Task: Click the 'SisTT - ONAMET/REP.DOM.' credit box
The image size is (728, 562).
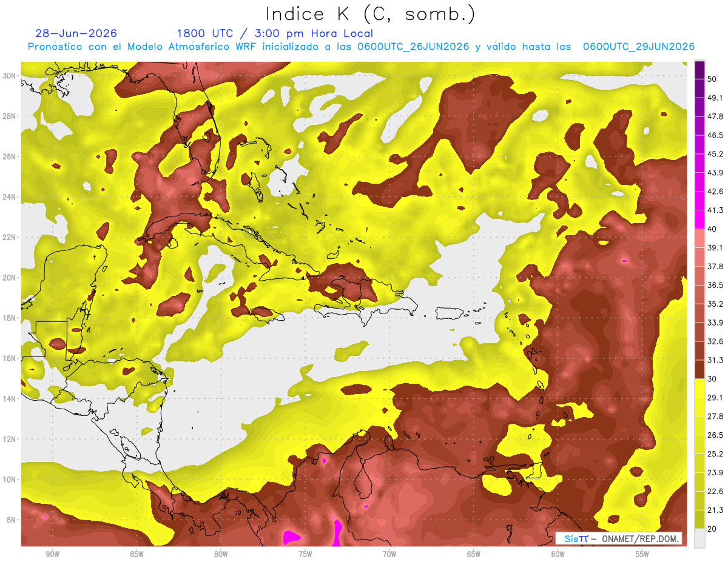Action: pyautogui.click(x=618, y=538)
